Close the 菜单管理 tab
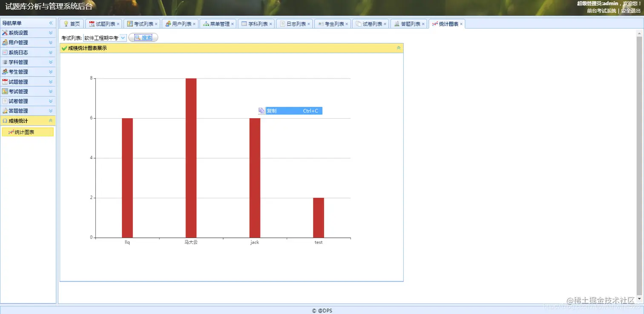Image resolution: width=644 pixels, height=314 pixels. (x=233, y=24)
